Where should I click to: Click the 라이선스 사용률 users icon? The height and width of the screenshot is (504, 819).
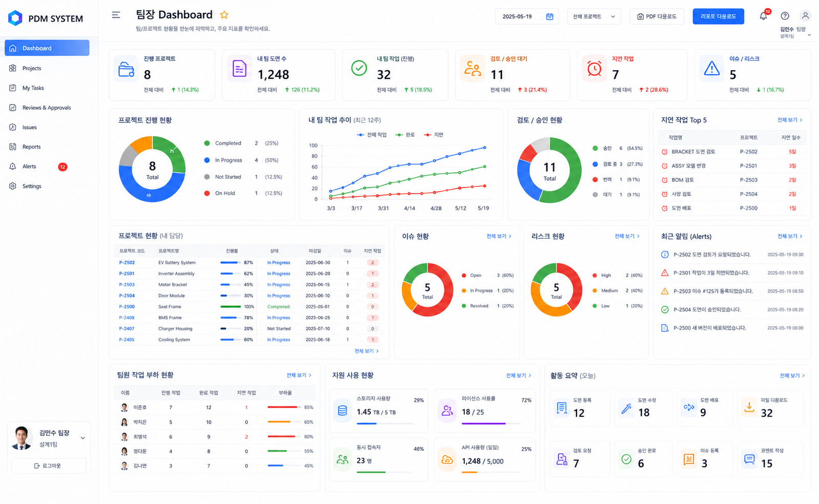tap(447, 410)
